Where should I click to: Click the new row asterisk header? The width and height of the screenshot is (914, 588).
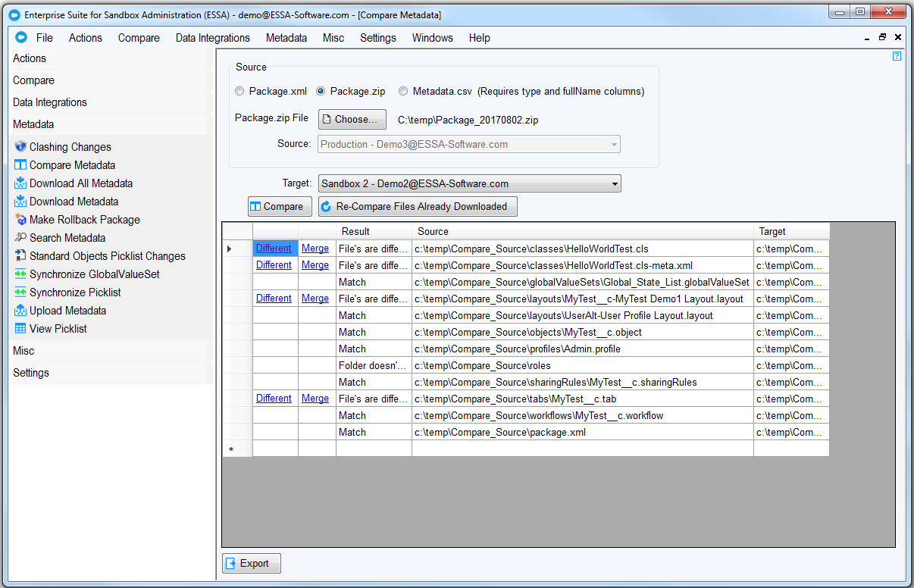point(237,449)
